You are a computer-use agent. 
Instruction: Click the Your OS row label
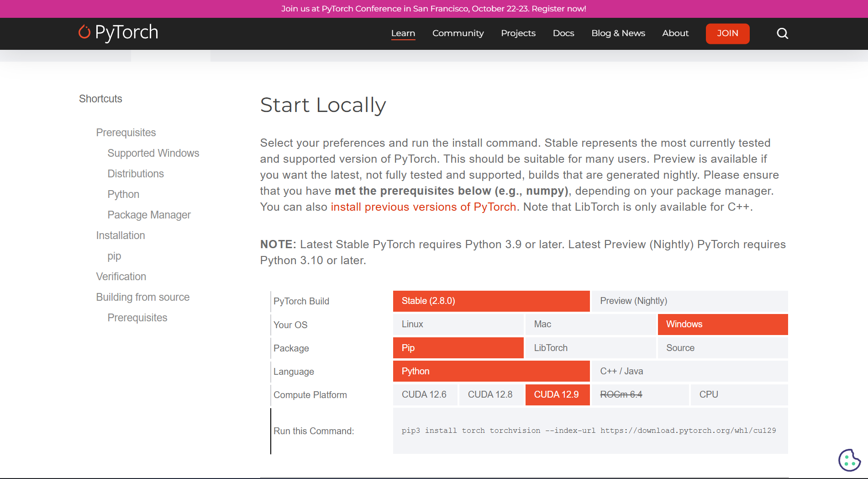[x=290, y=325]
